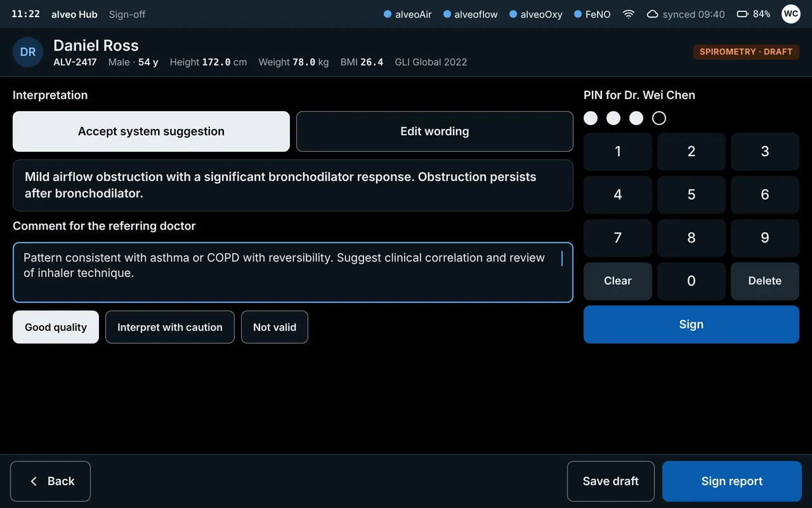Click the alveoOxy device status indicator
812x508 pixels.
536,14
